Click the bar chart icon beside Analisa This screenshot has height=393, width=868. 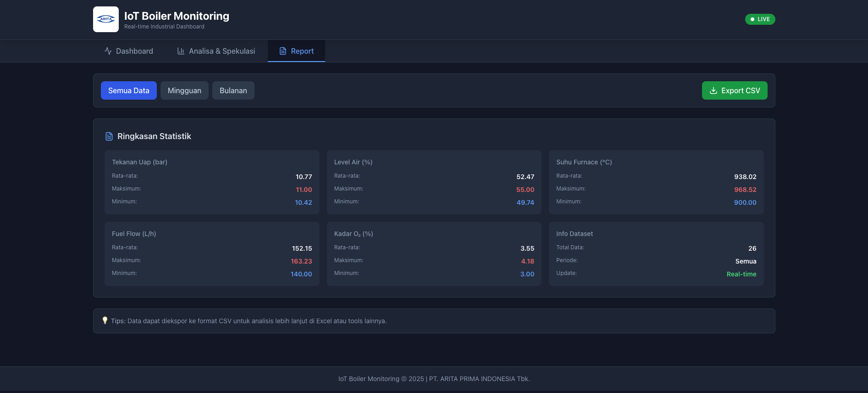(181, 51)
